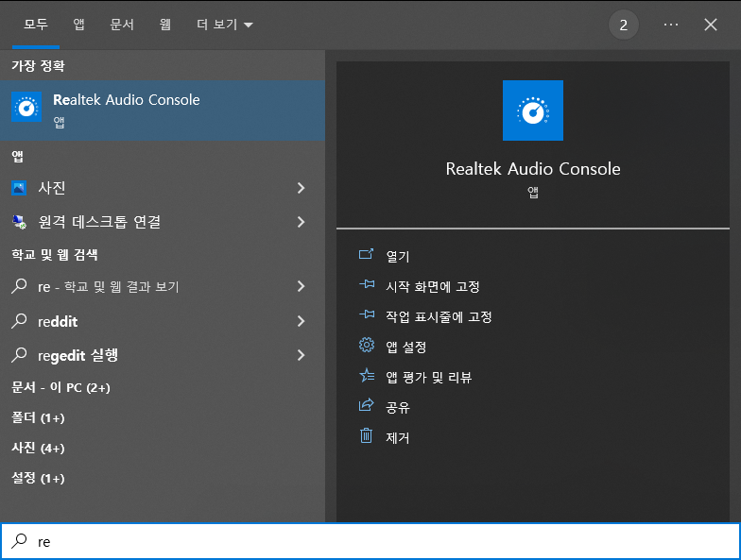Click the pin icon for 작업 표시줄에 고정

[367, 315]
